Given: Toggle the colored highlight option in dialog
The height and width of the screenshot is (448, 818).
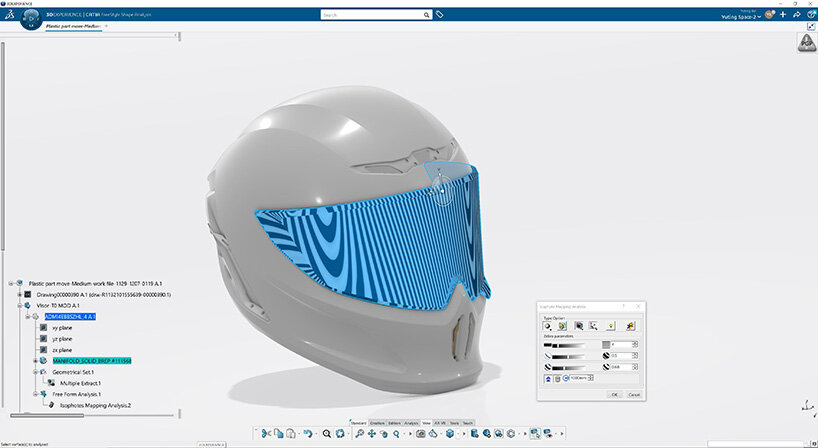Looking at the screenshot, I should 631,326.
